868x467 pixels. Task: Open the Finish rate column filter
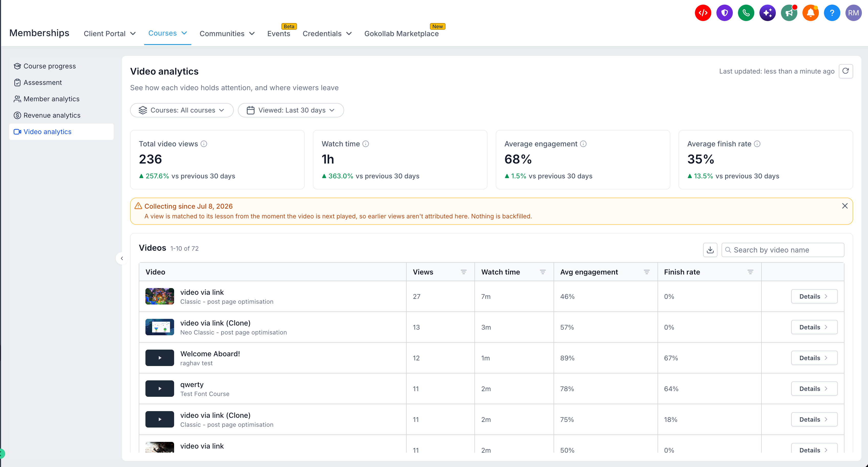pos(750,272)
